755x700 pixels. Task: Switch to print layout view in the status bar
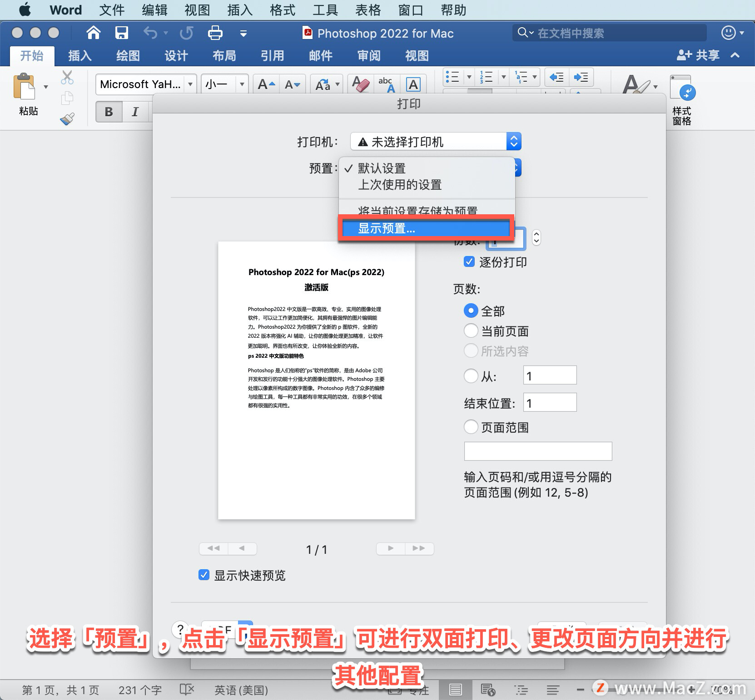[x=456, y=690]
